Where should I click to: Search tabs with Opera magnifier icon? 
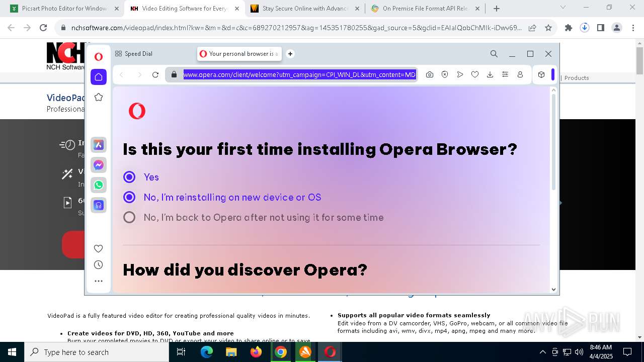tap(494, 54)
